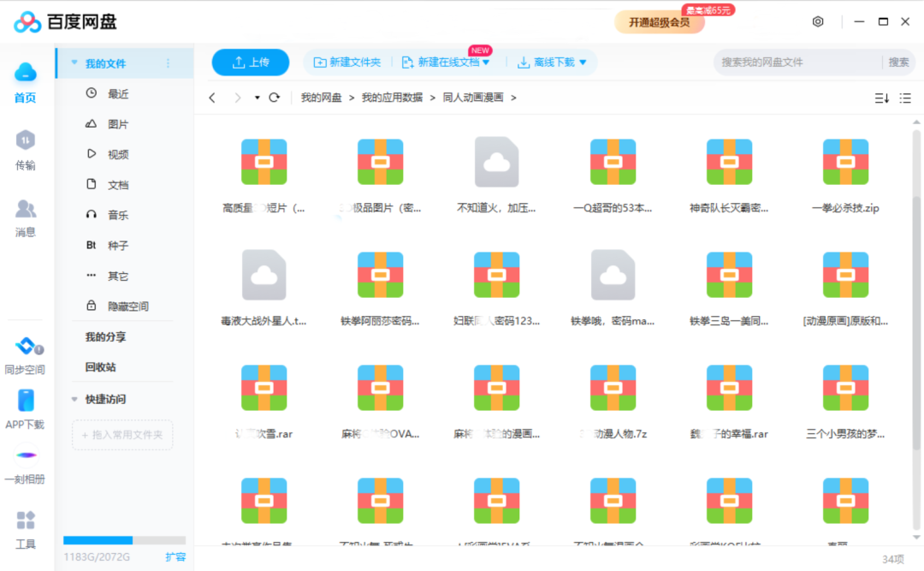Go to 我的应用数据 breadcrumb
Viewport: 924px width, 571px height.
click(392, 98)
